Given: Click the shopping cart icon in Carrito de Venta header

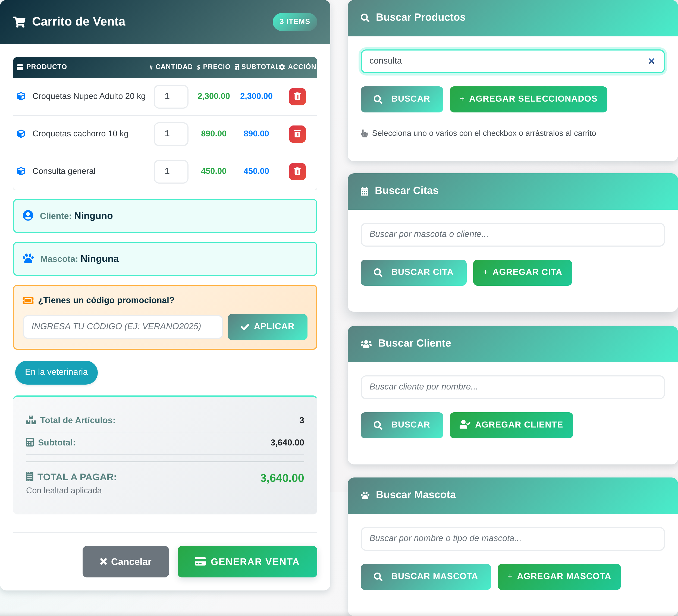Looking at the screenshot, I should point(20,22).
